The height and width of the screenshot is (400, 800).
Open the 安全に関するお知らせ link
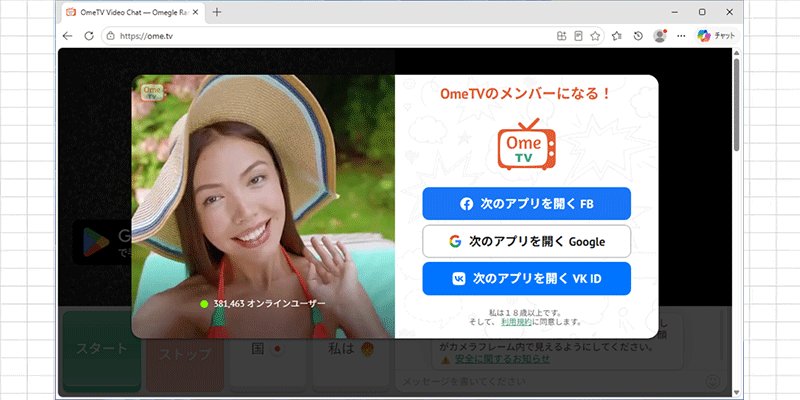point(502,359)
